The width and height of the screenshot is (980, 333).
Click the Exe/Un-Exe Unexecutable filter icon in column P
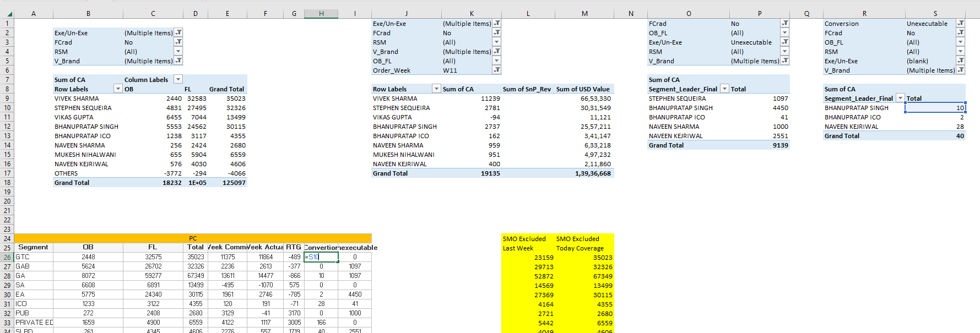click(x=784, y=42)
